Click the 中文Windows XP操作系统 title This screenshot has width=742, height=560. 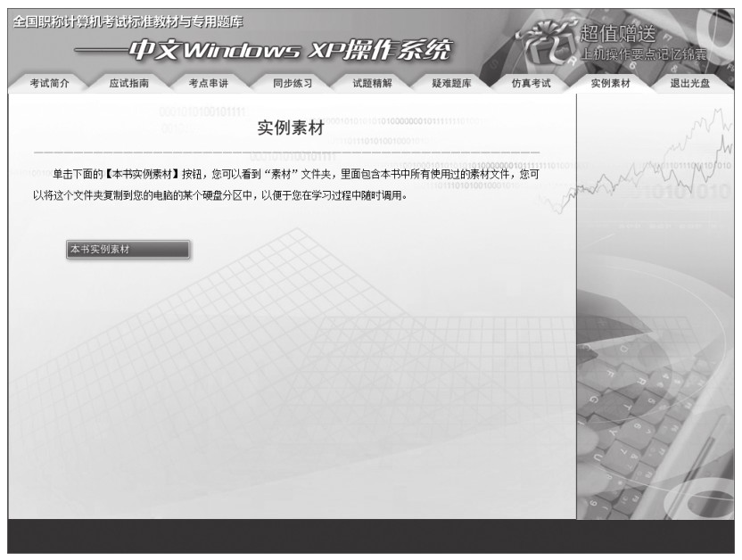[263, 50]
